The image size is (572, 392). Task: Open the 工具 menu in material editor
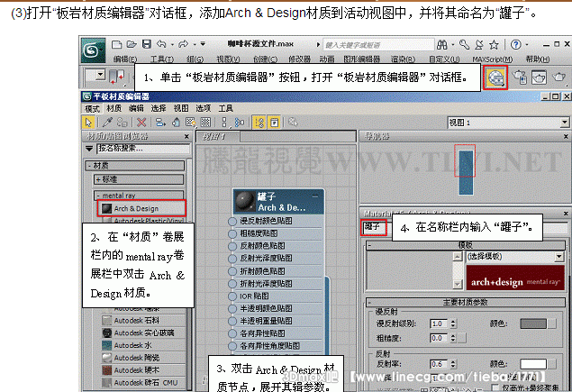[x=225, y=108]
